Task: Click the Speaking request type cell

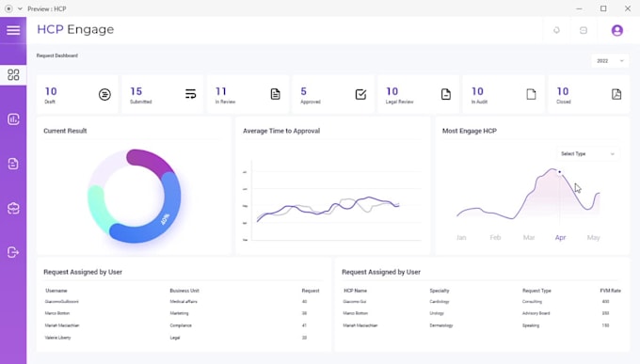Action: tap(531, 325)
